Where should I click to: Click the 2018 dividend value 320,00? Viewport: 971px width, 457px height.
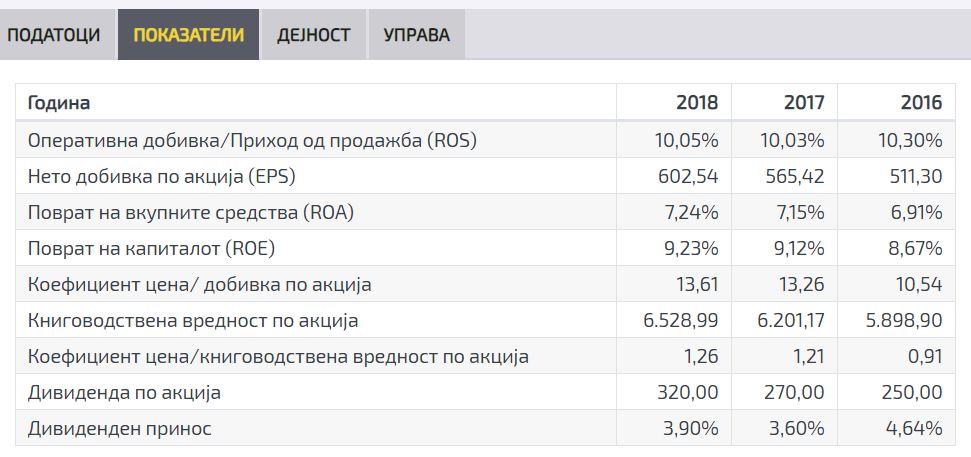[689, 393]
